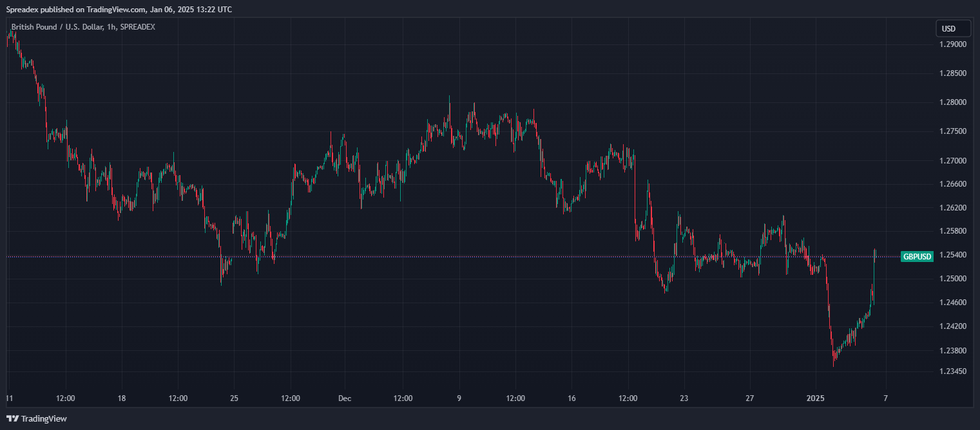Click the GBPUSD price label tag
Viewport: 980px width, 430px height.
pos(917,256)
